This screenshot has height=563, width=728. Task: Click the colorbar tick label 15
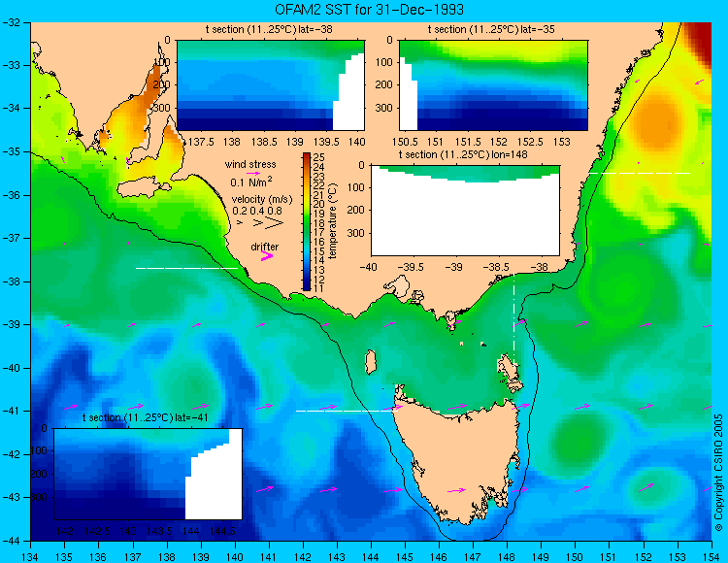319,251
